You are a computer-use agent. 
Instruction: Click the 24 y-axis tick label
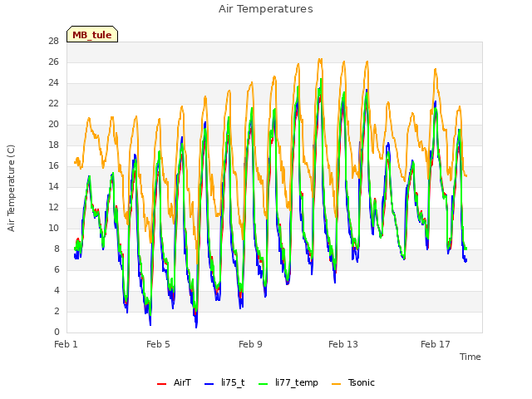tap(53, 83)
